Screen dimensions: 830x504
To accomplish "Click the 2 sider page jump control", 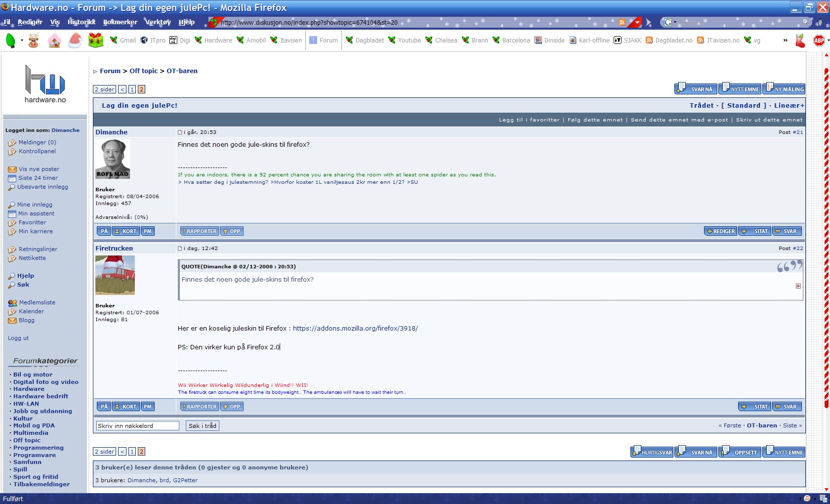I will [x=104, y=89].
